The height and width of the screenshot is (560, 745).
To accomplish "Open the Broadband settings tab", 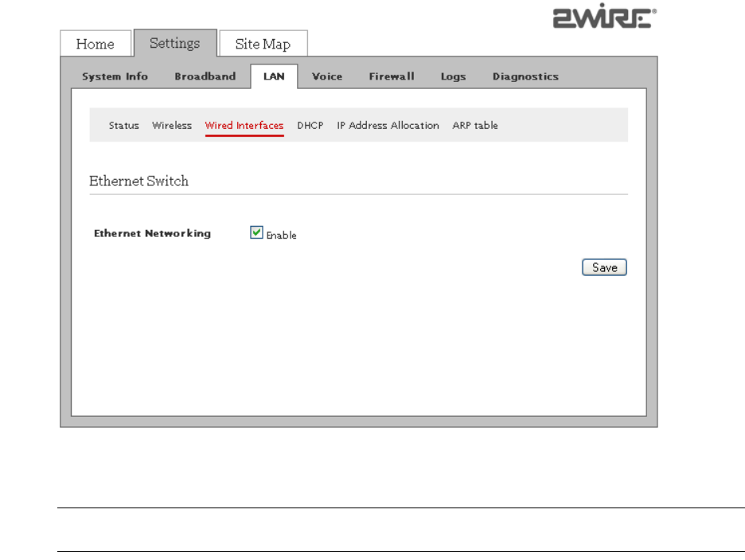I will (205, 76).
